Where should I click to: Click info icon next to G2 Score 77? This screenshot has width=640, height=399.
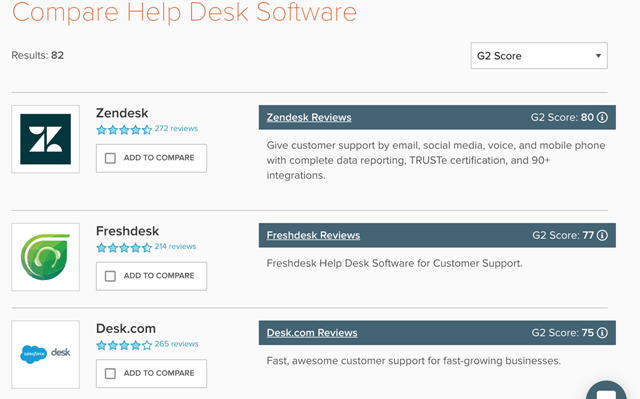[602, 235]
